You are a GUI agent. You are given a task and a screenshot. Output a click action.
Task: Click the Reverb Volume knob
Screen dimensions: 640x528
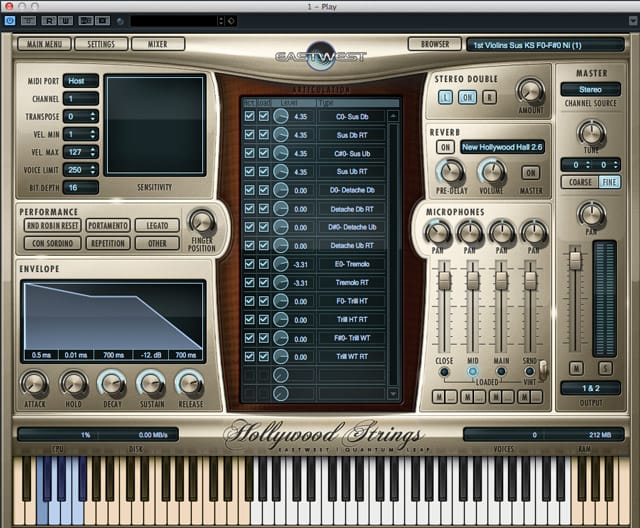tap(492, 172)
